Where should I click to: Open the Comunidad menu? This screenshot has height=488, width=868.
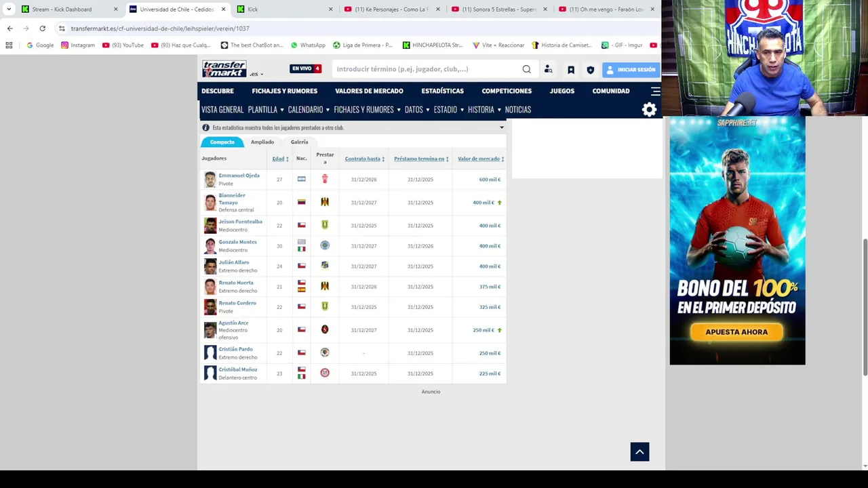tap(611, 91)
